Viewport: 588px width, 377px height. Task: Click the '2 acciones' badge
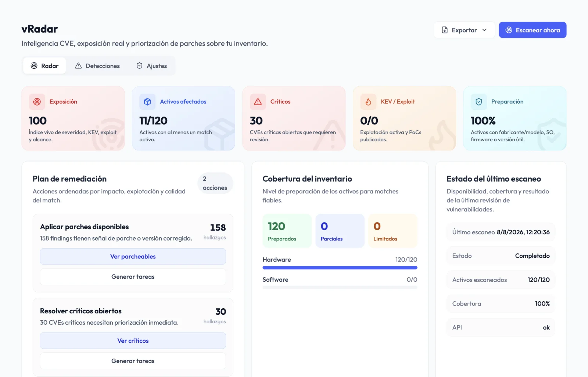215,183
